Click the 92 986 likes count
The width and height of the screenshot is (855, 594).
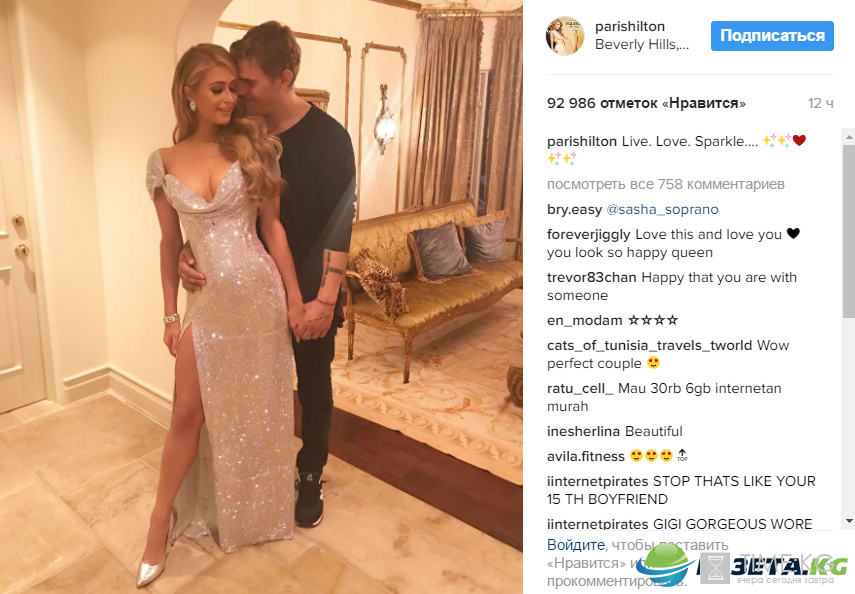point(646,103)
